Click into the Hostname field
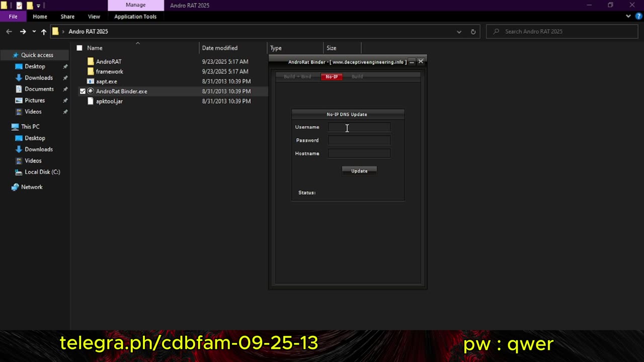644x362 pixels. click(359, 153)
